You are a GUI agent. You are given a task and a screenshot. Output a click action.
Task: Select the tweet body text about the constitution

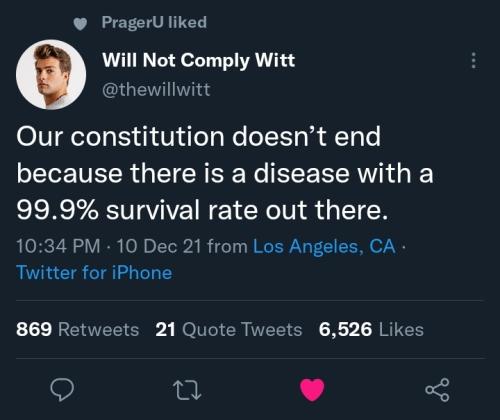(225, 173)
